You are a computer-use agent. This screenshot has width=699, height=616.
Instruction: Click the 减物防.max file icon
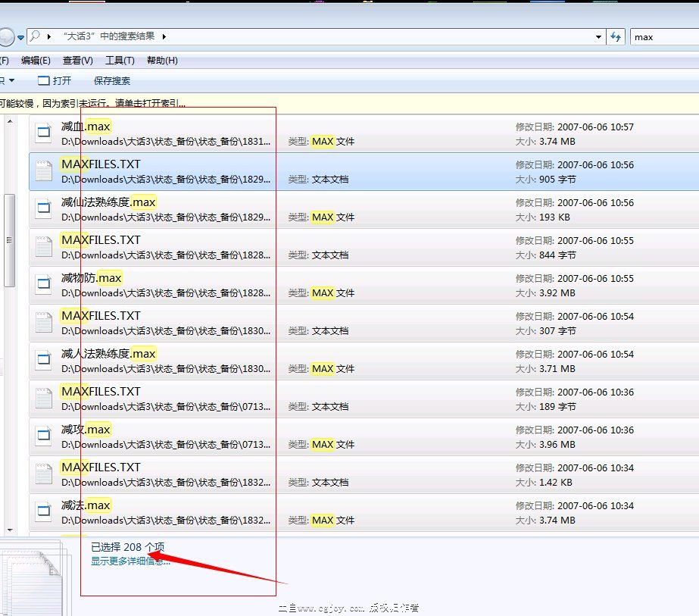45,285
